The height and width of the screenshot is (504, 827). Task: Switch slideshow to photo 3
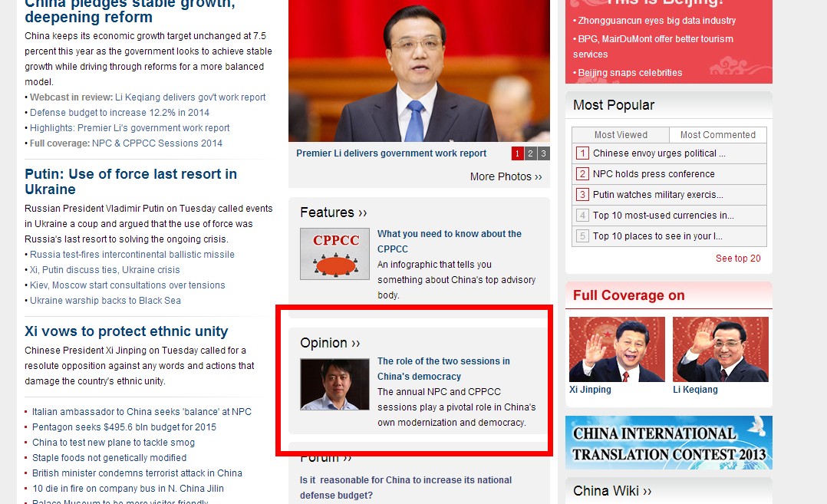tap(543, 153)
